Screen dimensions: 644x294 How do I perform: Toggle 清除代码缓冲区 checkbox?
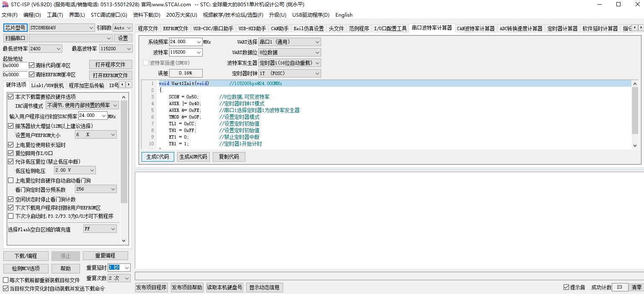pos(31,65)
